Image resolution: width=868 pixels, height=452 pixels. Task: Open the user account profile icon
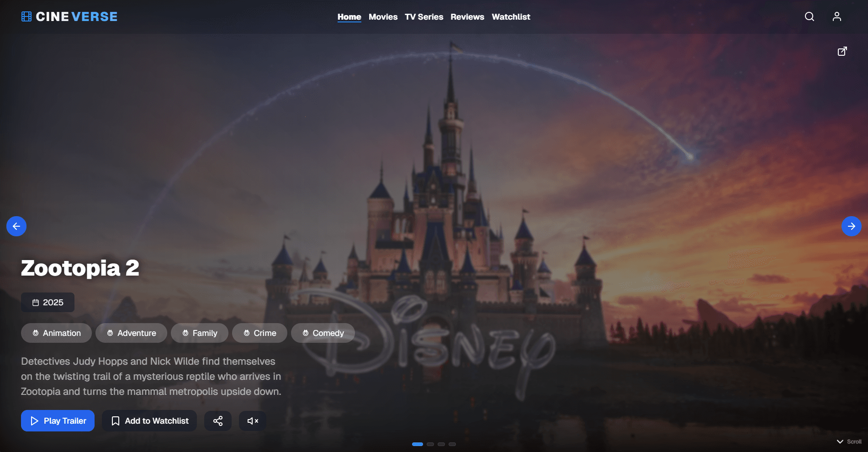[837, 16]
